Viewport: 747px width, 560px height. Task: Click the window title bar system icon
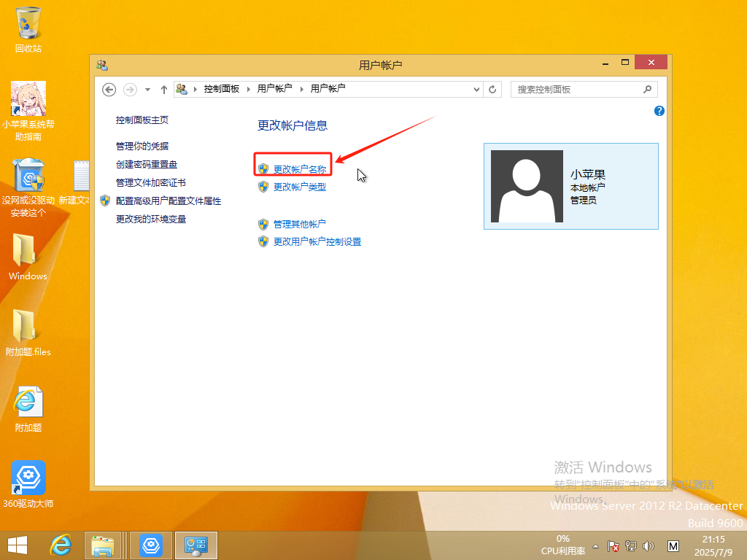click(102, 65)
